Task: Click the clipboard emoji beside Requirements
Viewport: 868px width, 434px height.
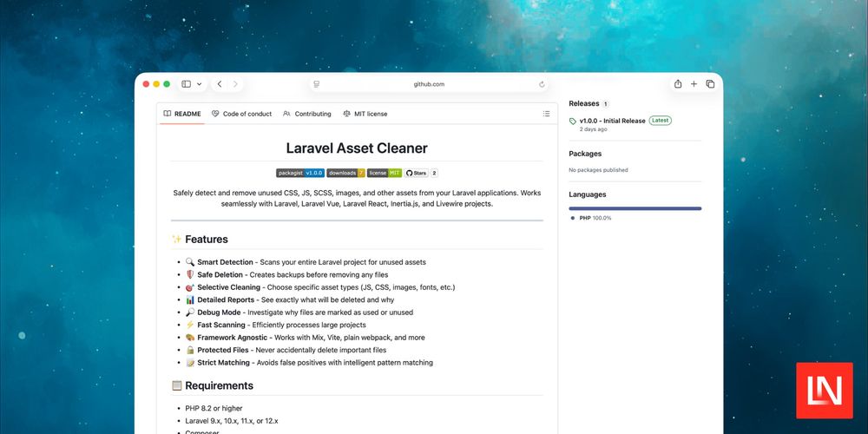Action: pyautogui.click(x=176, y=385)
